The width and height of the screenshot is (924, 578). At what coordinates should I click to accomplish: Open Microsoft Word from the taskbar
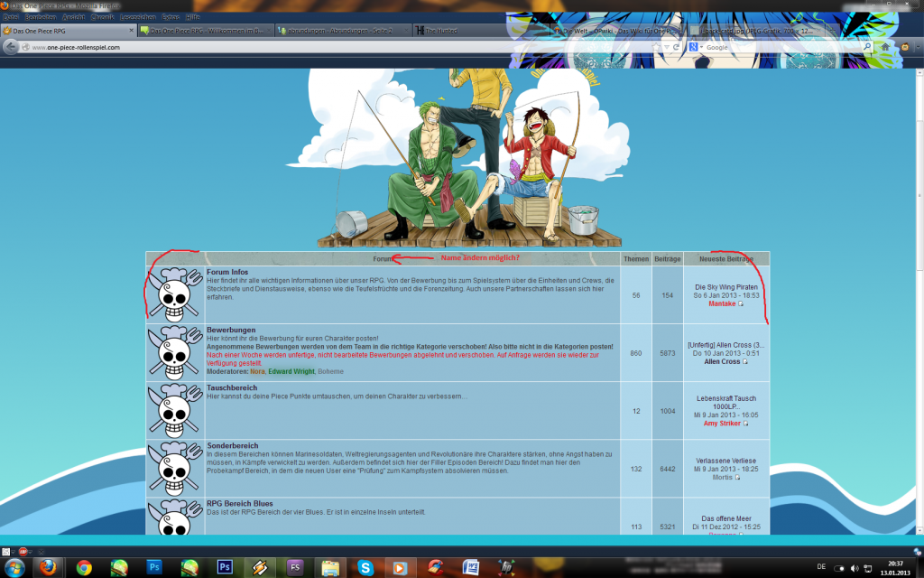[471, 567]
